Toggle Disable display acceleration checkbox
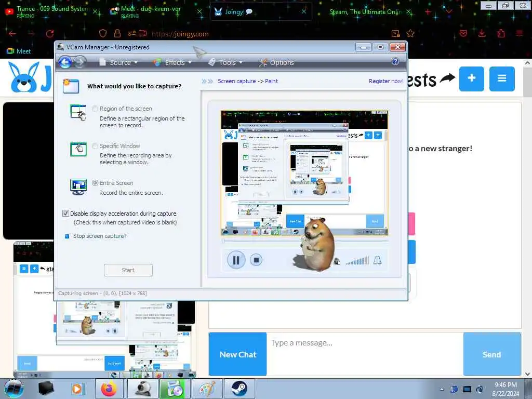The height and width of the screenshot is (399, 532). point(65,214)
